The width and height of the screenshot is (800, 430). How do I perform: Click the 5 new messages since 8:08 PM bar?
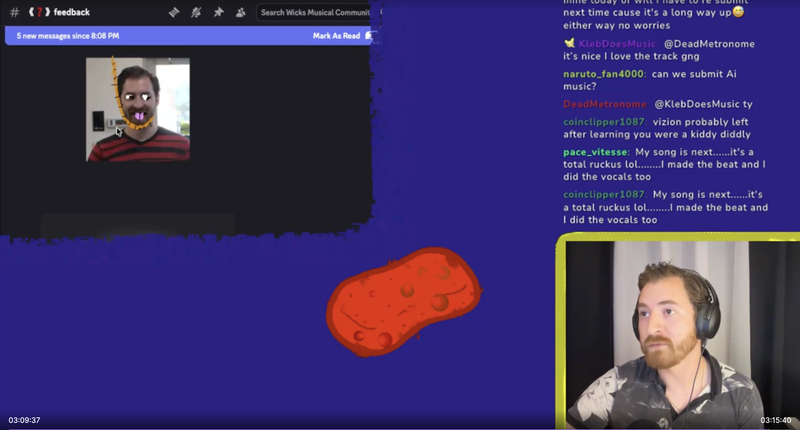click(189, 36)
